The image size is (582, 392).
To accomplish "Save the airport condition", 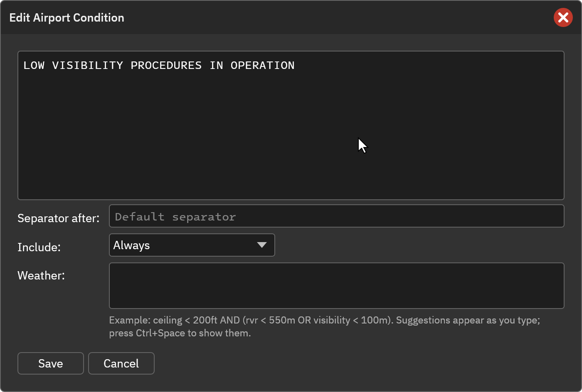I will click(51, 363).
